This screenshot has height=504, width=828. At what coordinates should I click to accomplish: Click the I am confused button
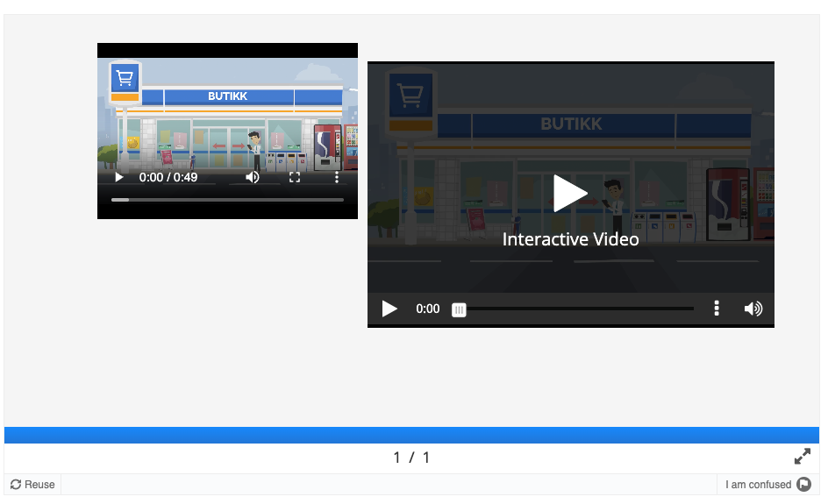[x=767, y=485]
